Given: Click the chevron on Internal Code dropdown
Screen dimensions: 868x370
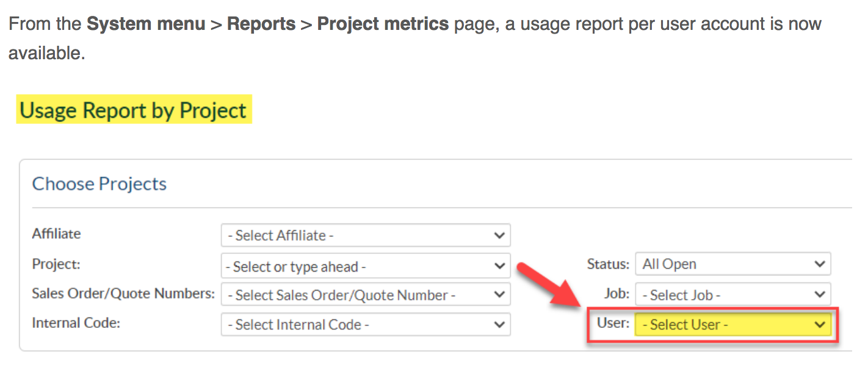Looking at the screenshot, I should pyautogui.click(x=499, y=324).
